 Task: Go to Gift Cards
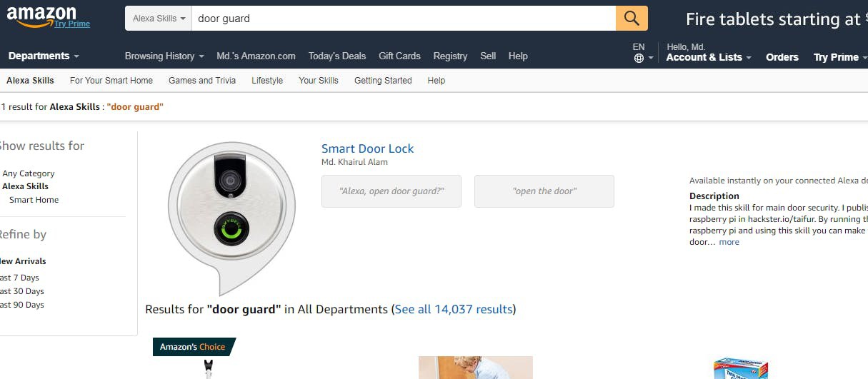click(399, 56)
